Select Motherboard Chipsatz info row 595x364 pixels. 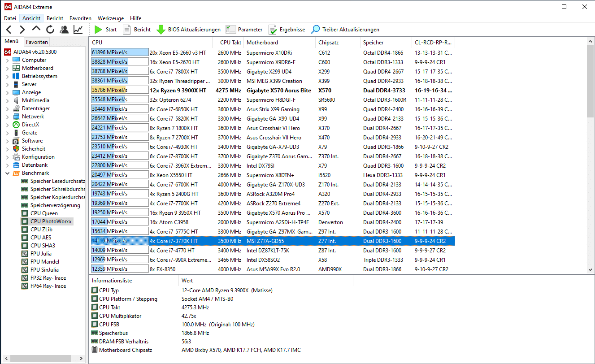point(222,350)
